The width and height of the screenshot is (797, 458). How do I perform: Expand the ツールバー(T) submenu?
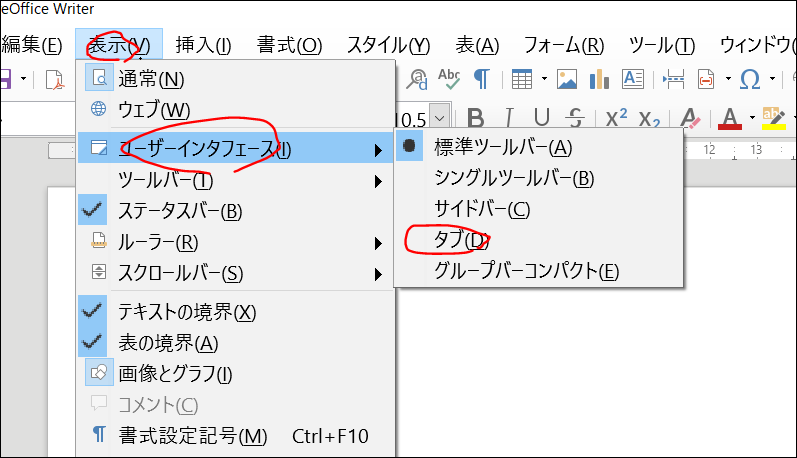tap(236, 180)
